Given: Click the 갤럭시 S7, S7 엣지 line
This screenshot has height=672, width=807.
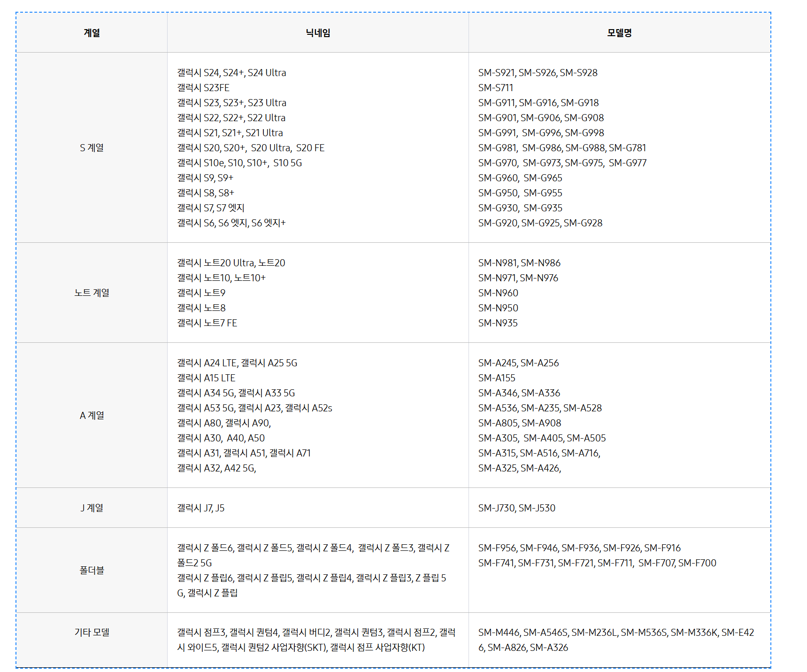Looking at the screenshot, I should pos(211,208).
